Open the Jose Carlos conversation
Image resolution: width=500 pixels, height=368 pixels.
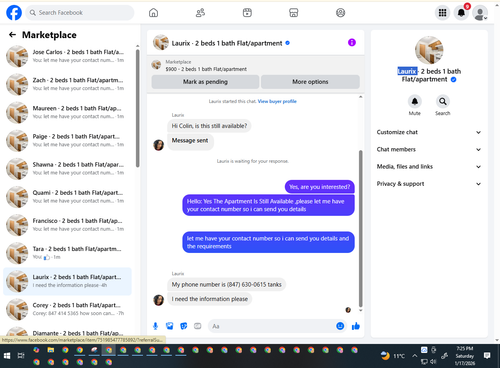[68, 56]
